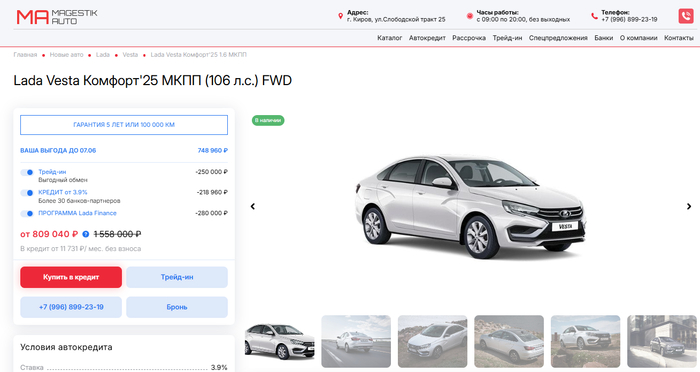Click the -218 960 ₽ credit discount value

tap(212, 192)
